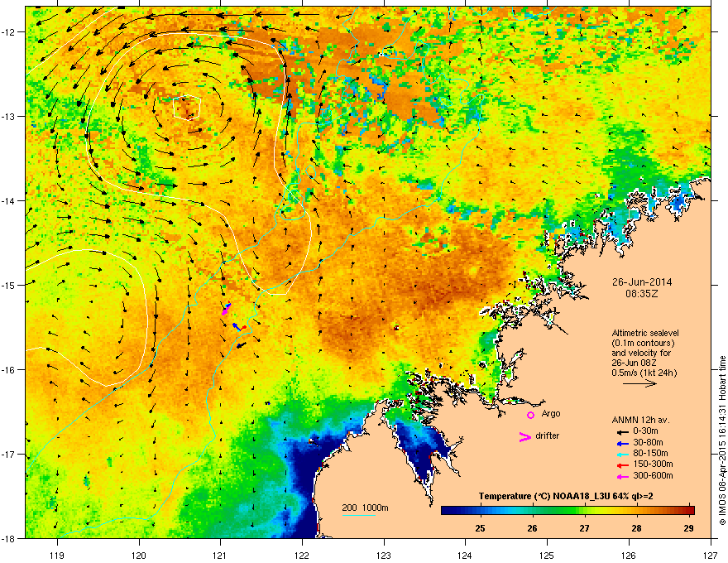This screenshot has width=728, height=563.
Task: Click longitude axis label 126
Action: click(629, 556)
